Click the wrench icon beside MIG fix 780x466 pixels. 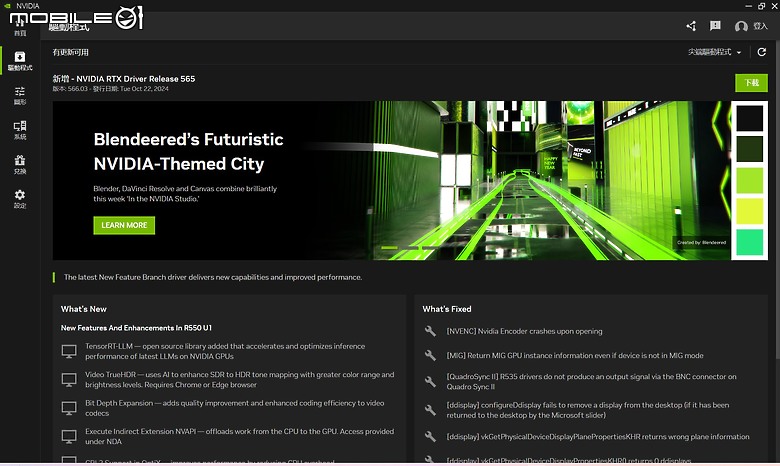point(430,355)
